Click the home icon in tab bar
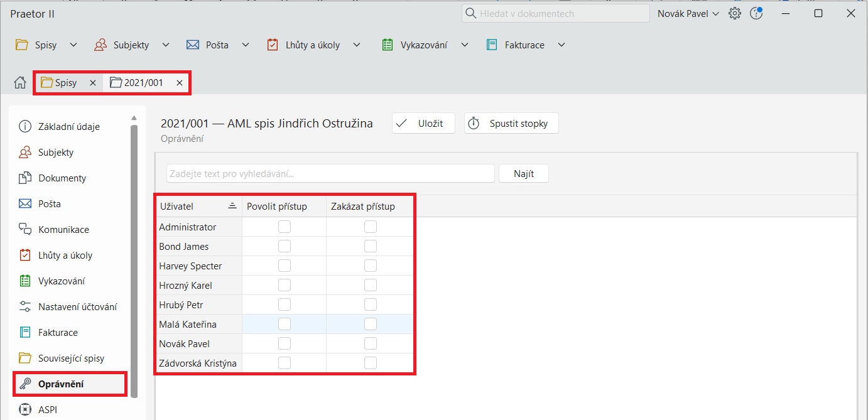 point(20,83)
